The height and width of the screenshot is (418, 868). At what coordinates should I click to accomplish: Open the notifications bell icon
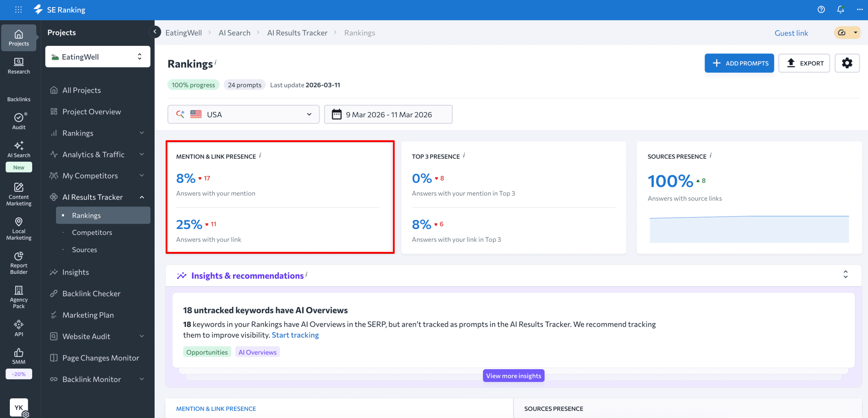(x=840, y=9)
